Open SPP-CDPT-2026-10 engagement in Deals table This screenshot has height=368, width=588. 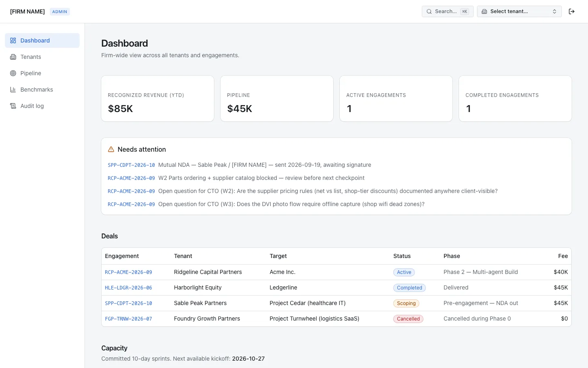pyautogui.click(x=128, y=303)
